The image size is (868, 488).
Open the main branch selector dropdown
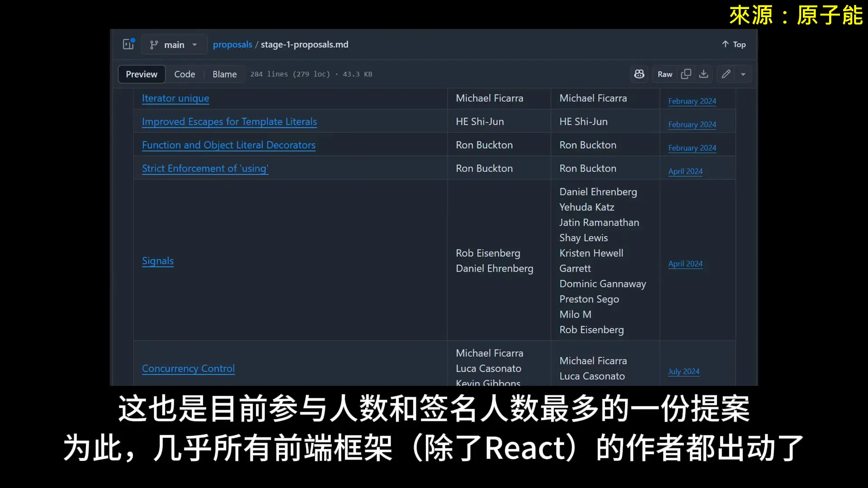point(175,45)
